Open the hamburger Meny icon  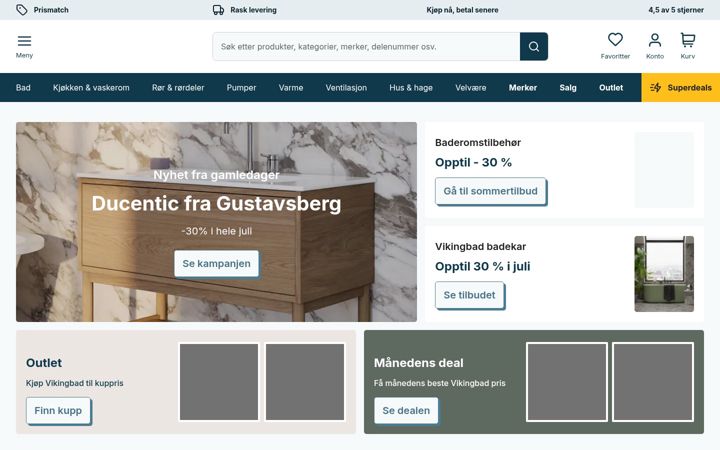point(24,41)
